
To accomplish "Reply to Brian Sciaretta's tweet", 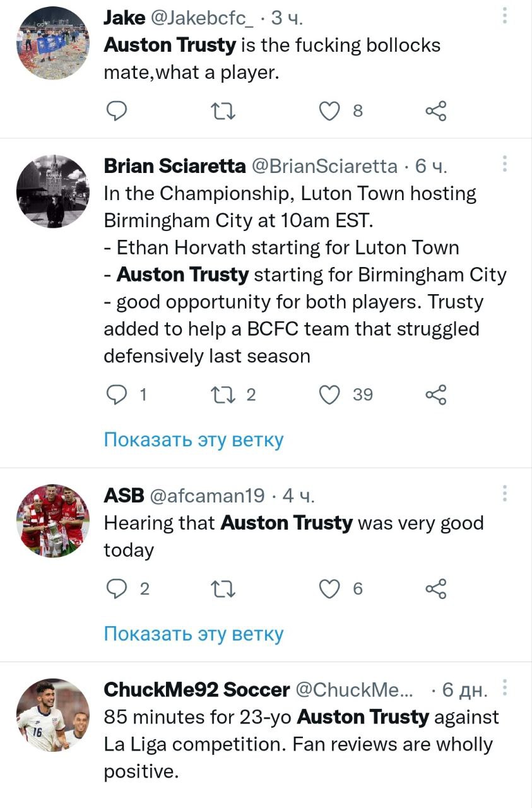I will 116,395.
